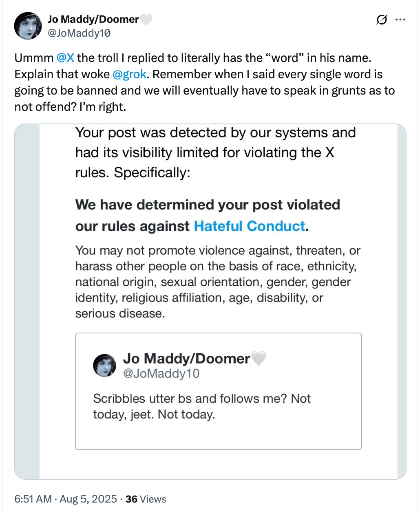The width and height of the screenshot is (420, 516).
Task: Open the @grok mention link
Action: [x=129, y=74]
